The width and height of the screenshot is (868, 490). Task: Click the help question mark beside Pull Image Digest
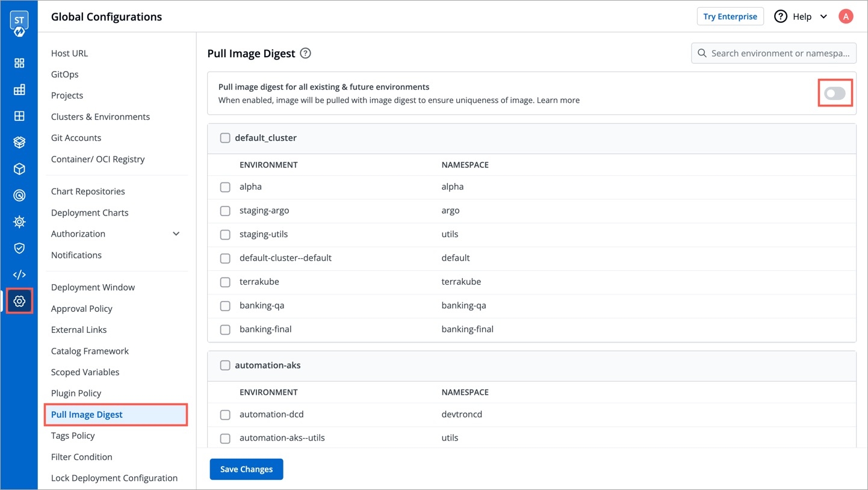[x=305, y=54]
